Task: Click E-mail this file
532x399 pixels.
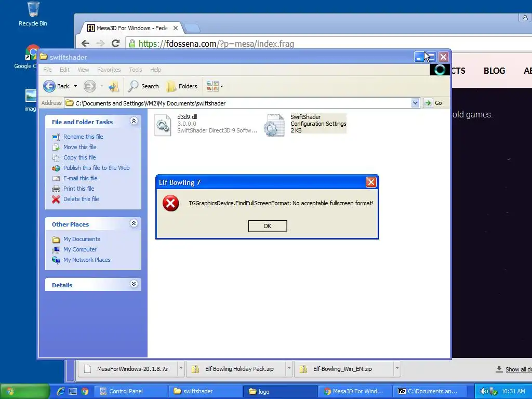Action: [80, 178]
